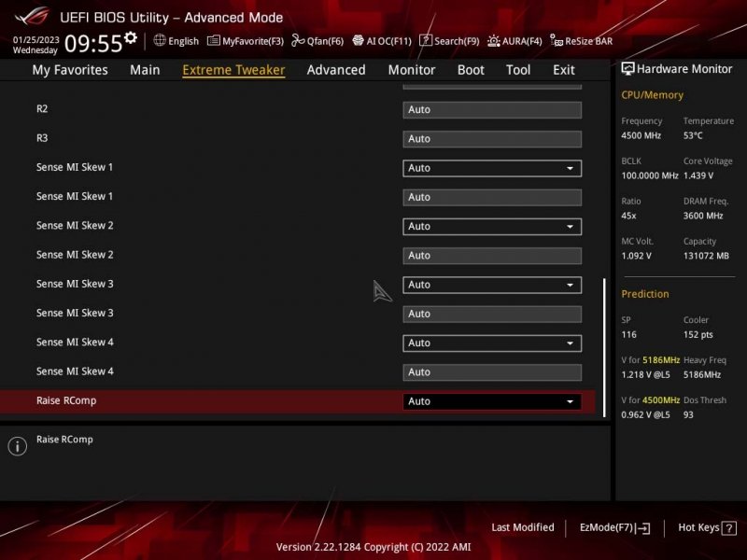The height and width of the screenshot is (560, 747).
Task: Toggle ReSize BAR icon
Action: coord(557,40)
